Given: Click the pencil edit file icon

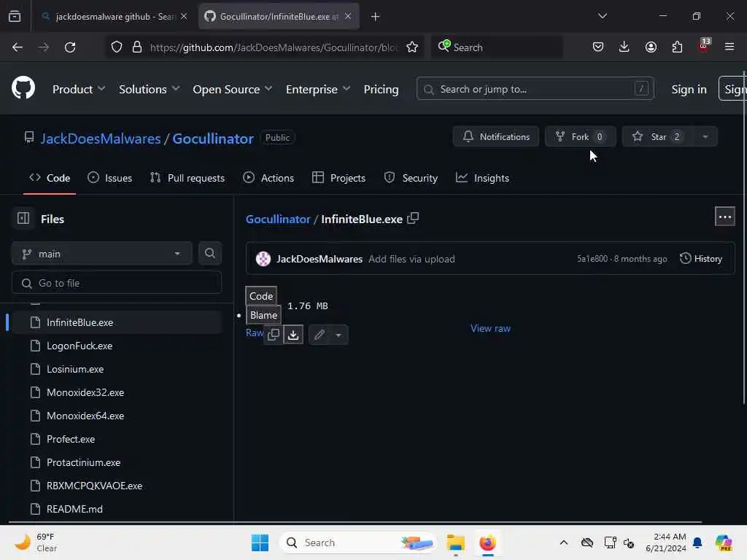Looking at the screenshot, I should [x=320, y=335].
